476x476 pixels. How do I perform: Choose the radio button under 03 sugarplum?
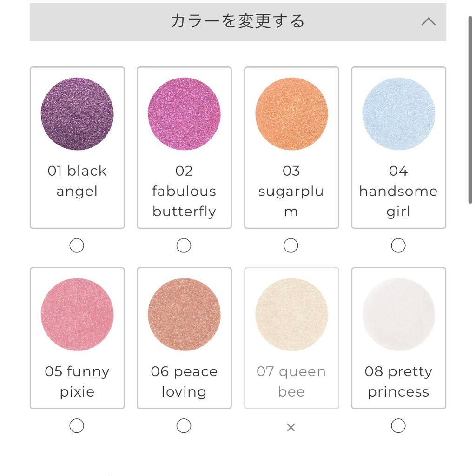(x=291, y=245)
